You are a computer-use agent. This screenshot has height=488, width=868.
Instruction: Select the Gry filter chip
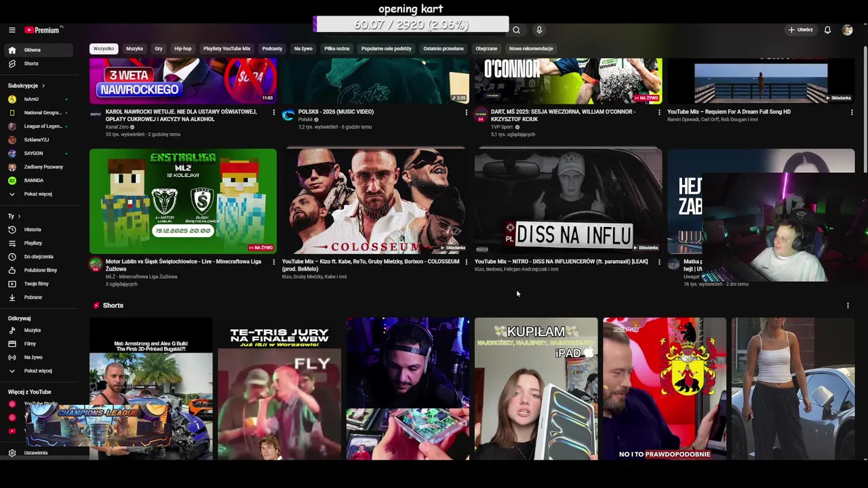pyautogui.click(x=159, y=49)
